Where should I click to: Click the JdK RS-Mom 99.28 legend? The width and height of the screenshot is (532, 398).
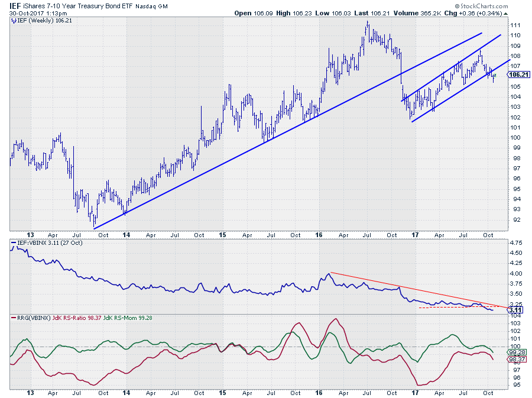tap(128, 318)
